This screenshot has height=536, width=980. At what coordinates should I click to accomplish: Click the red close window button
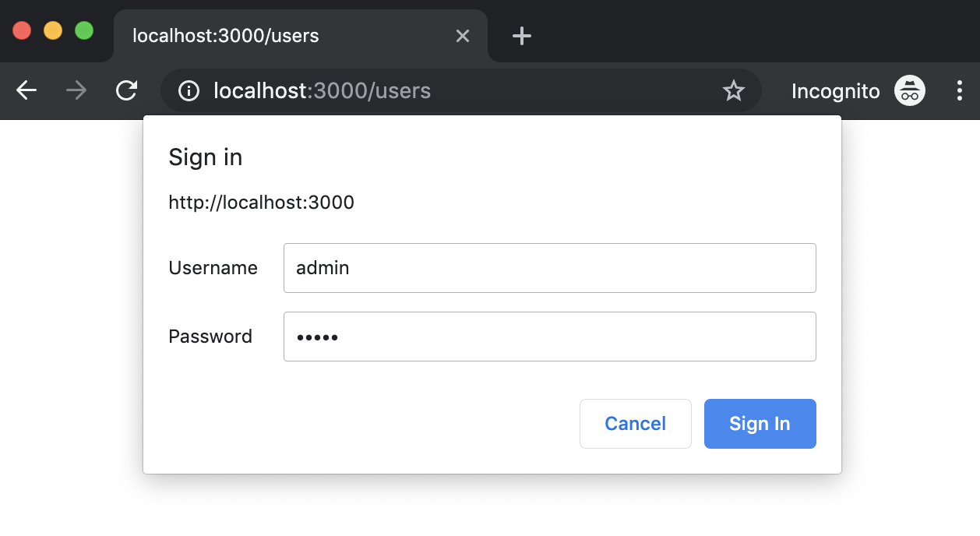click(x=22, y=30)
